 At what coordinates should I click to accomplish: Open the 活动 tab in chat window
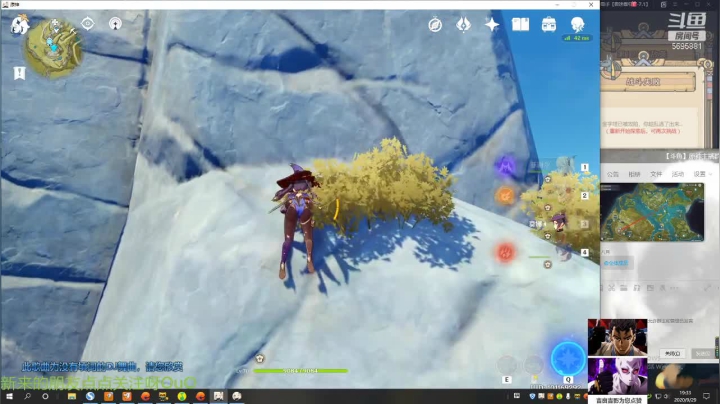[x=678, y=174]
